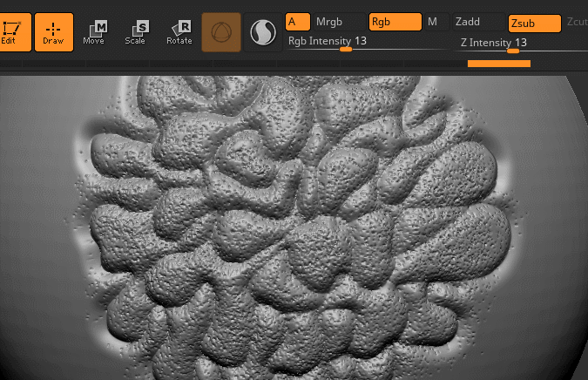Enable Zcut mode
The width and height of the screenshot is (588, 380).
click(x=577, y=22)
